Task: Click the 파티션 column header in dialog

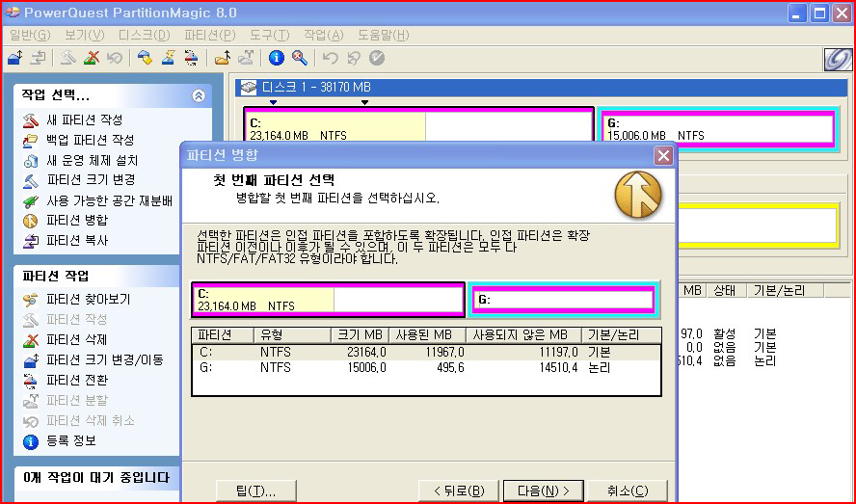Action: point(224,334)
